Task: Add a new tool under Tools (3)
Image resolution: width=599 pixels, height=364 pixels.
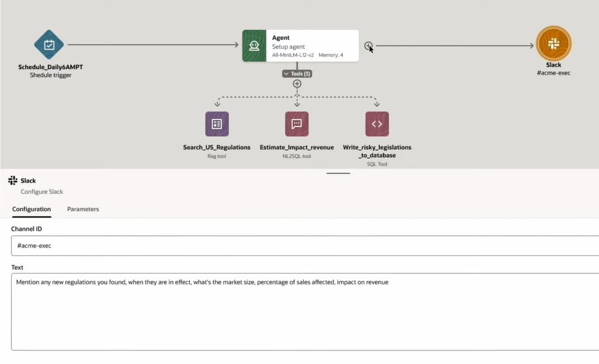Action: (x=297, y=84)
